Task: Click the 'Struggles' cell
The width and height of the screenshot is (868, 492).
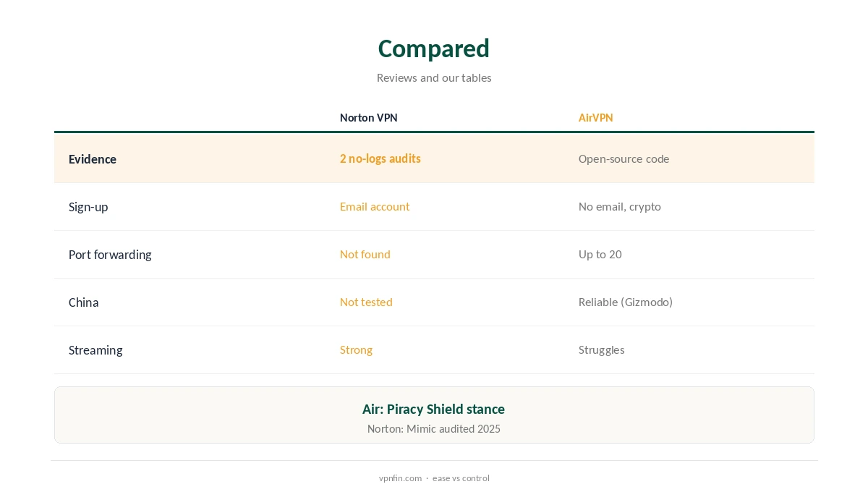Action: pos(601,349)
